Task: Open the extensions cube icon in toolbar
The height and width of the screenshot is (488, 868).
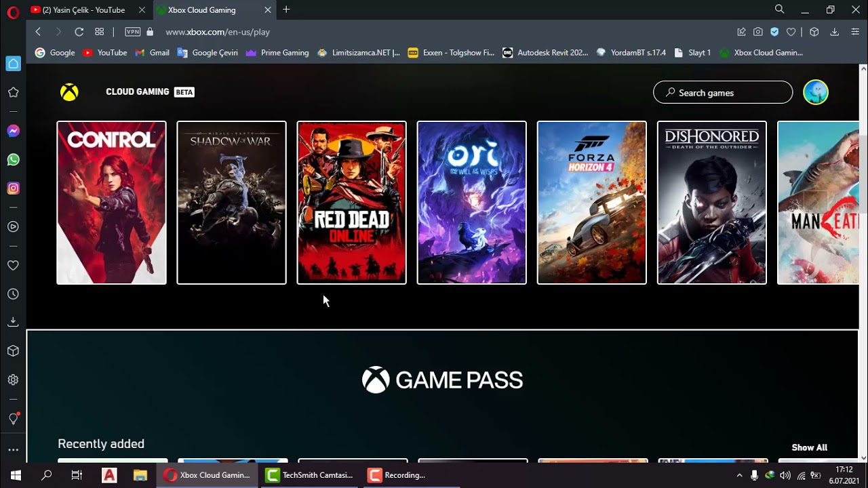Action: [x=814, y=32]
